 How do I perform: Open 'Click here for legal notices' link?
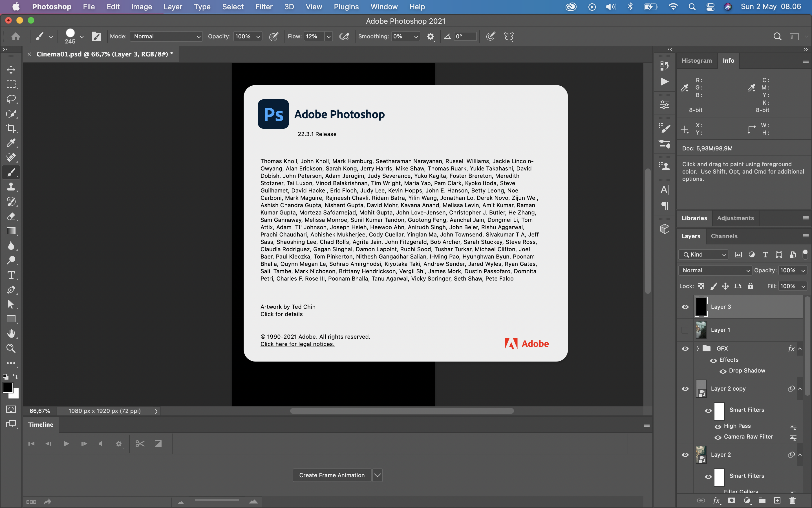click(297, 344)
